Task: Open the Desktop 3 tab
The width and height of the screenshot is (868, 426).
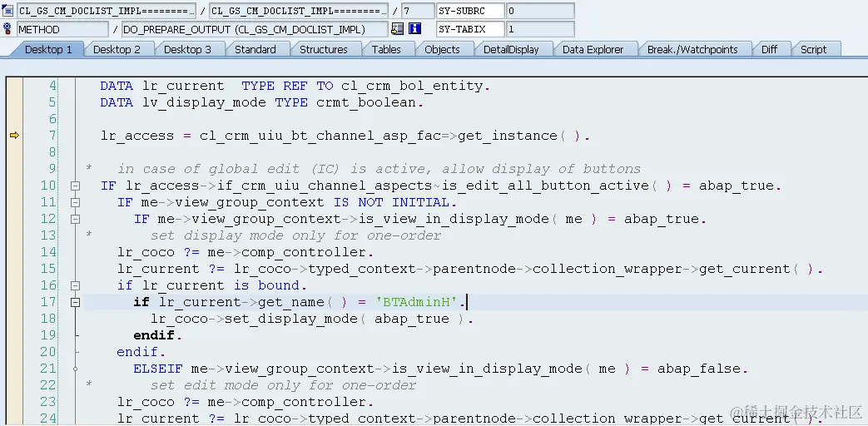Action: tap(187, 50)
